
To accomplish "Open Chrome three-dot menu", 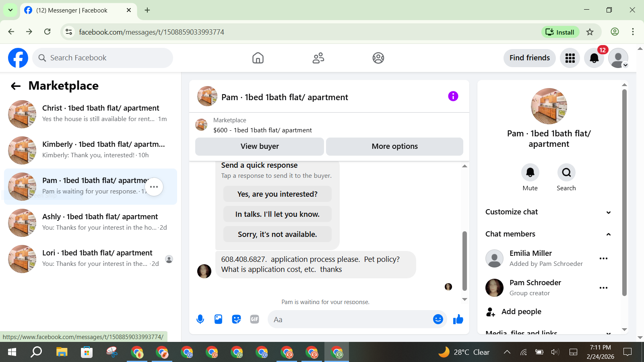I will (x=633, y=32).
